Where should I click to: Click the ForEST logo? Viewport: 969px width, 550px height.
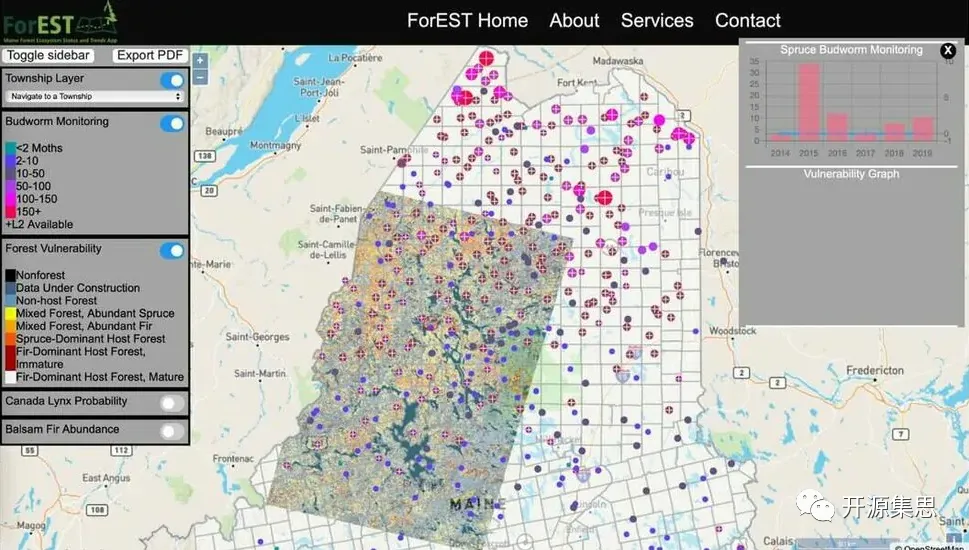coord(60,23)
